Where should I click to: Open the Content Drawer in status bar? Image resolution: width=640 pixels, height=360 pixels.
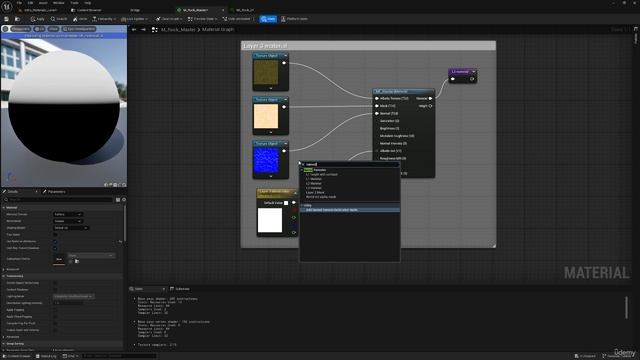pos(17,356)
